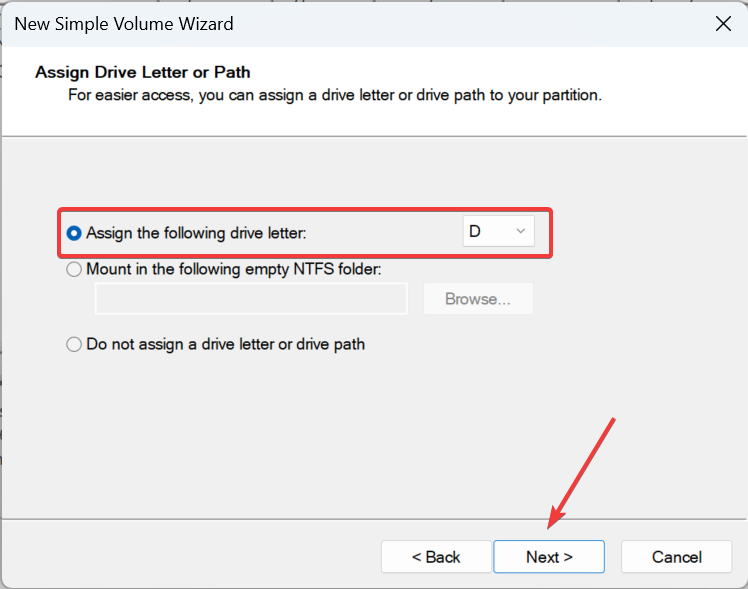Click the "Mount in the following empty NTFS folder:" label

(234, 269)
